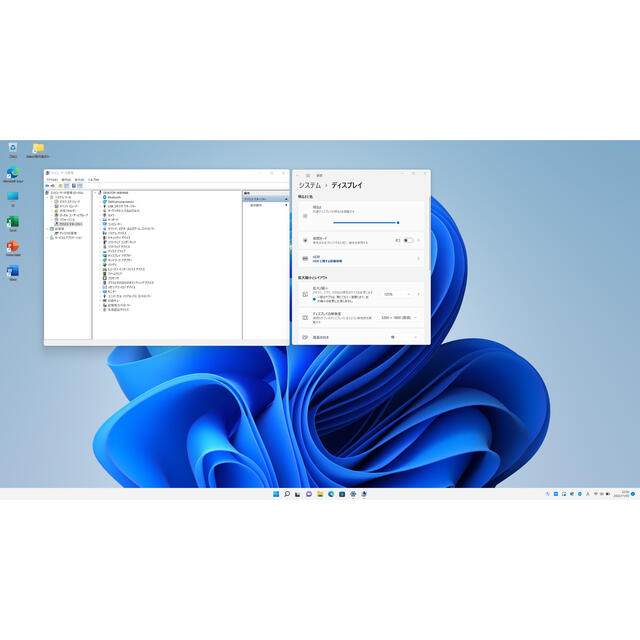The width and height of the screenshot is (640, 640).
Task: Open the Windows Start menu
Action: (276, 494)
